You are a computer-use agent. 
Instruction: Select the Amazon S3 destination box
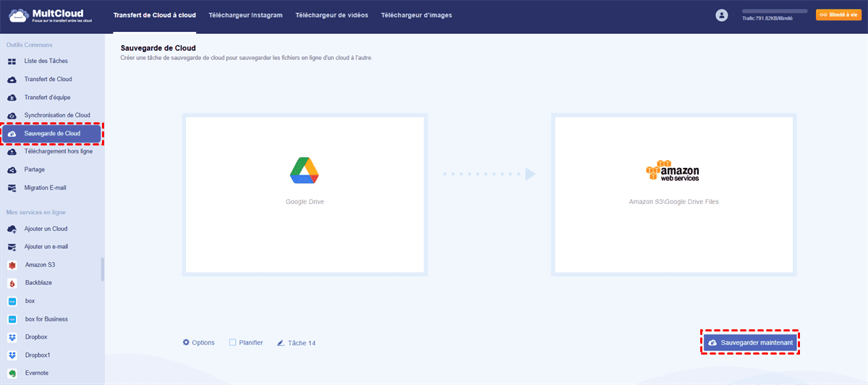pos(673,195)
